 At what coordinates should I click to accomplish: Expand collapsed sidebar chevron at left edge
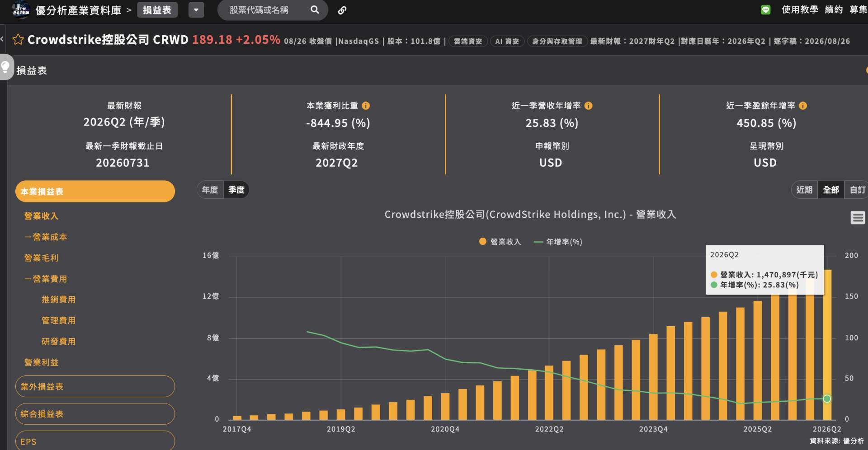click(2, 39)
